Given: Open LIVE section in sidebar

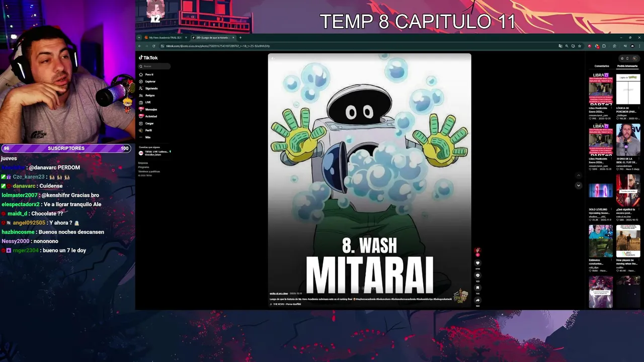Looking at the screenshot, I should pyautogui.click(x=145, y=103).
